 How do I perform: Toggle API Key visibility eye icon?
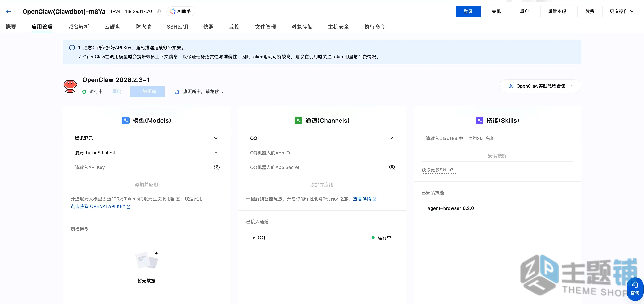(x=217, y=167)
